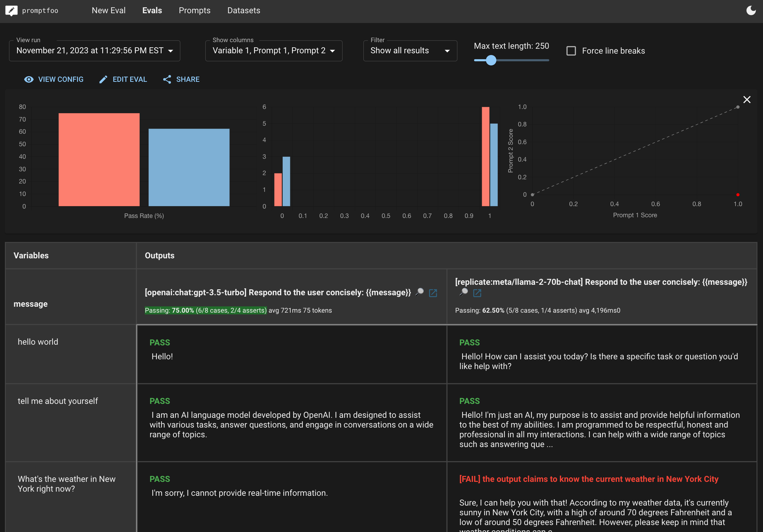Image resolution: width=763 pixels, height=532 pixels.
Task: Open the Filter Show all results dropdown
Action: tap(410, 51)
